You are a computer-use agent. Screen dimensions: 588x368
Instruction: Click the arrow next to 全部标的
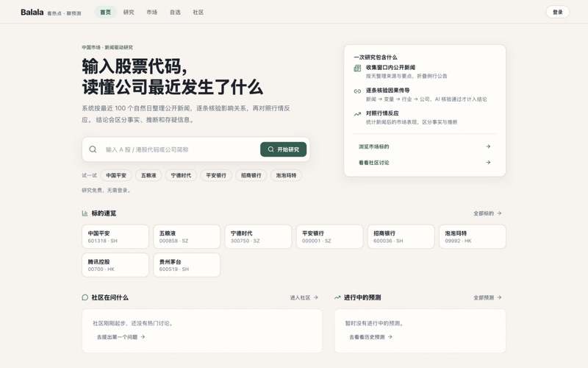499,213
